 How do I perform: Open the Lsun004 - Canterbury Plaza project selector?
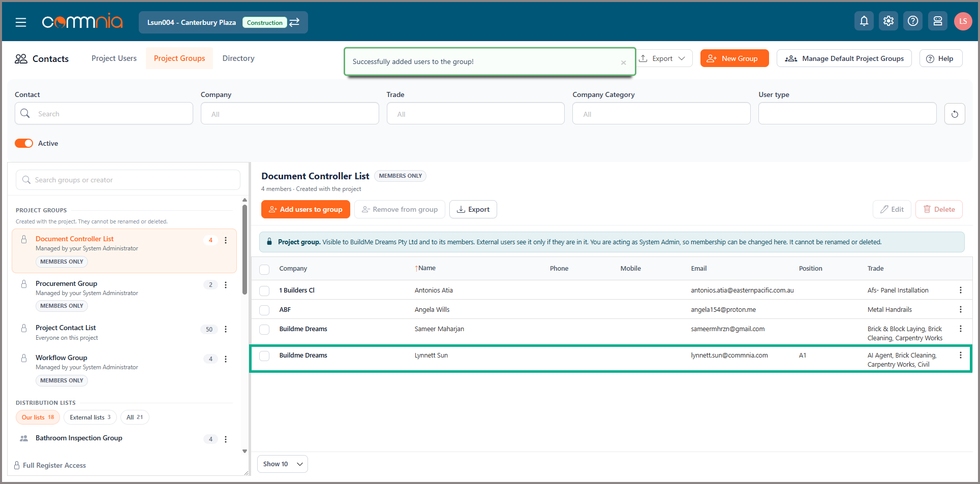click(223, 22)
